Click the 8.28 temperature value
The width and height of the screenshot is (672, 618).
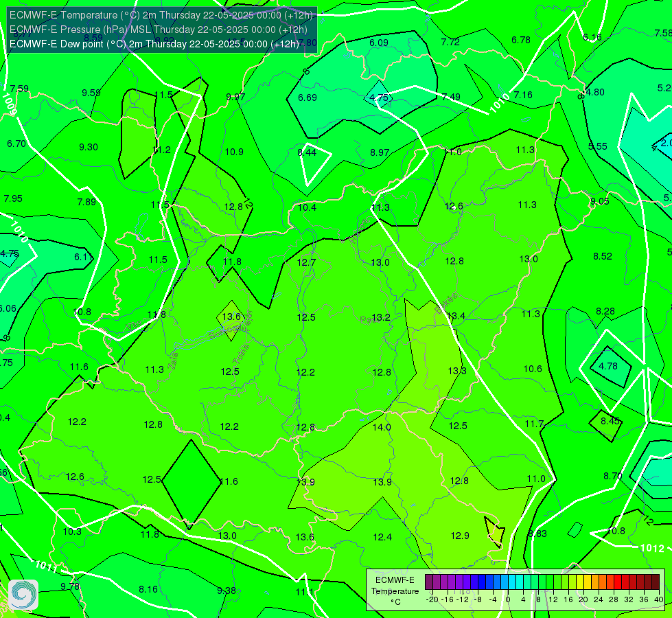pyautogui.click(x=605, y=311)
